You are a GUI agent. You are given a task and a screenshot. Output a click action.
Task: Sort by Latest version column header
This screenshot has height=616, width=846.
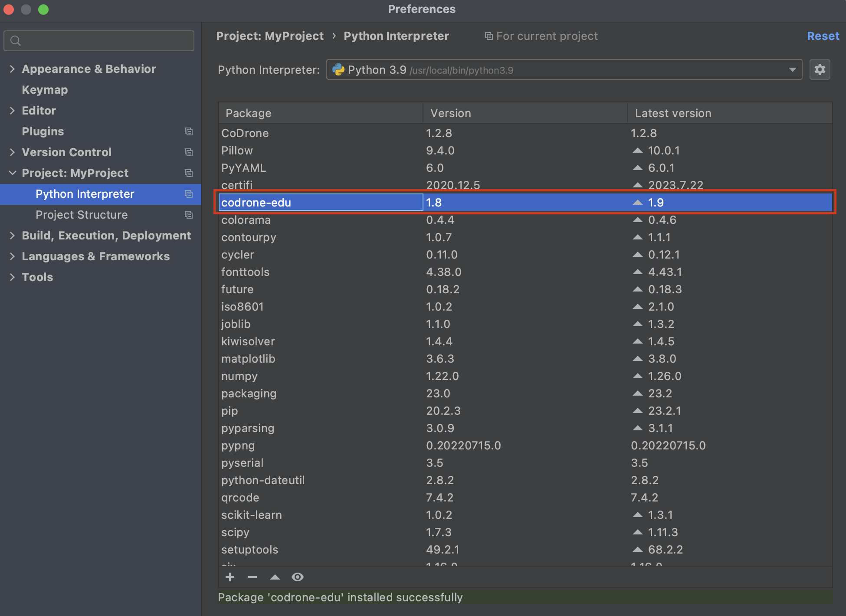[673, 113]
